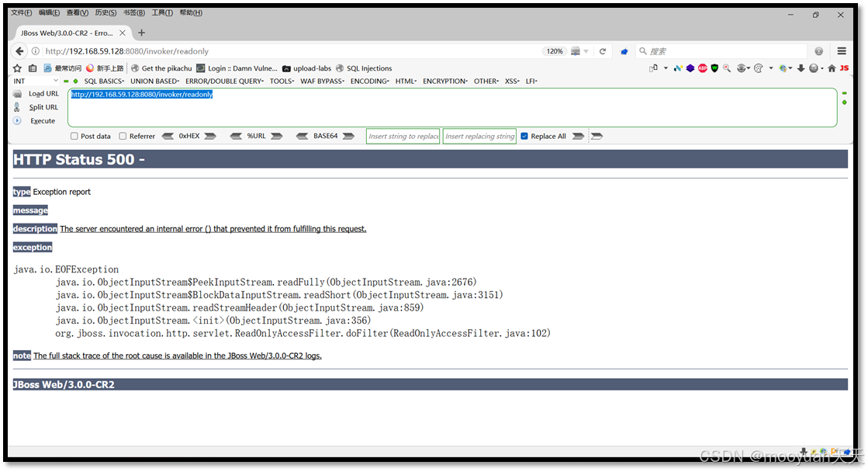Expand ENCRYPTION HackBar menu
This screenshot has width=868, height=472.
445,82
